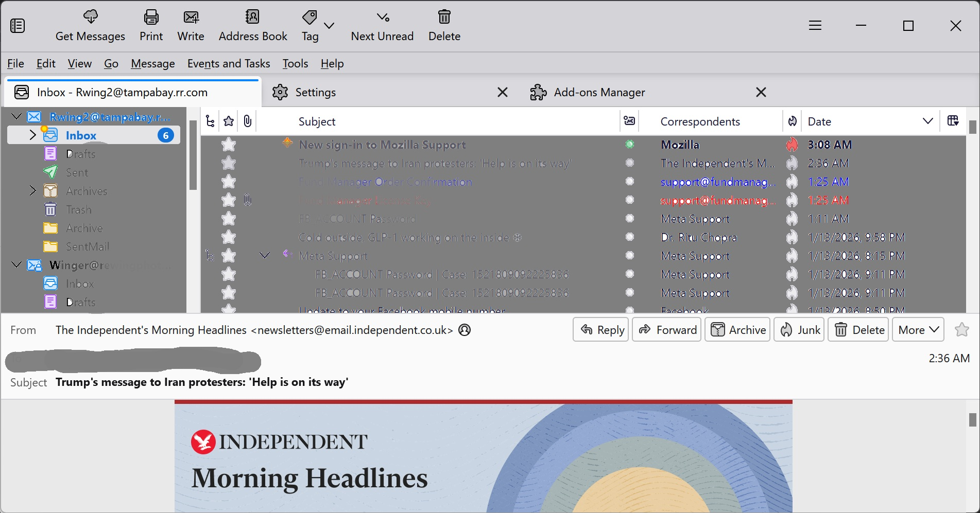The width and height of the screenshot is (980, 513).
Task: Collapse the Winger account tree
Action: pyautogui.click(x=16, y=265)
